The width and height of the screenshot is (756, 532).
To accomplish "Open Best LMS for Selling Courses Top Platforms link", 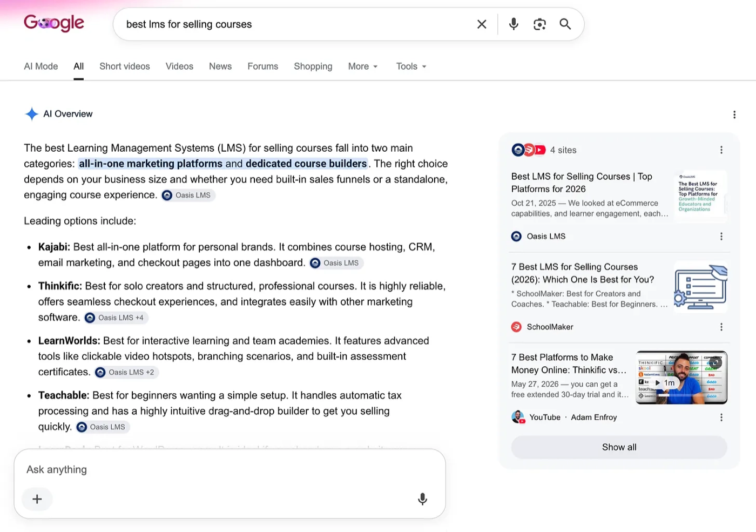I will point(582,183).
